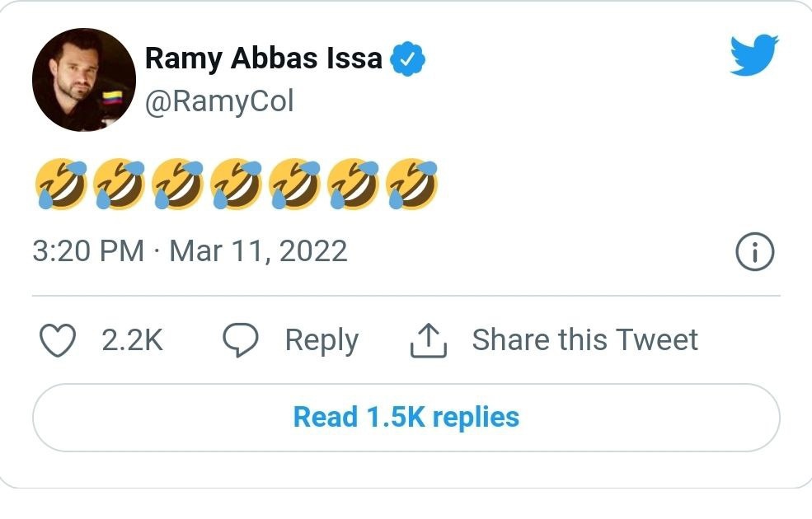Open Ramy Abbas Issa's profile picture
The image size is (812, 519).
coord(84,80)
